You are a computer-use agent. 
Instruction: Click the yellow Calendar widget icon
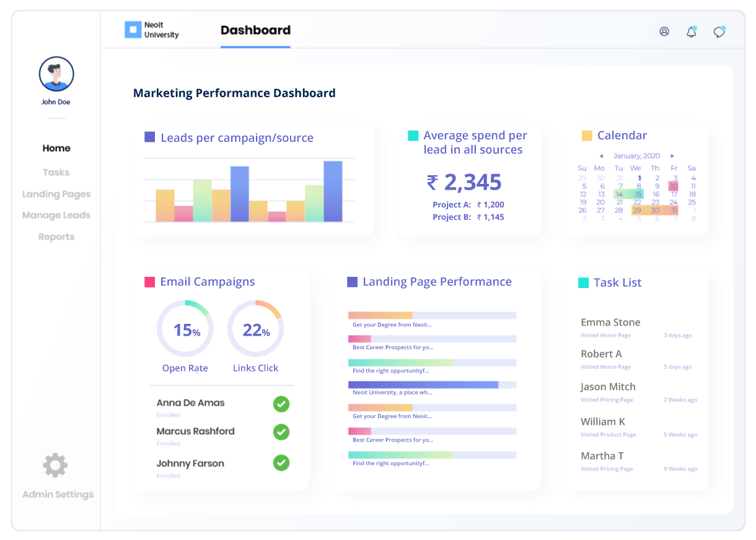(587, 136)
